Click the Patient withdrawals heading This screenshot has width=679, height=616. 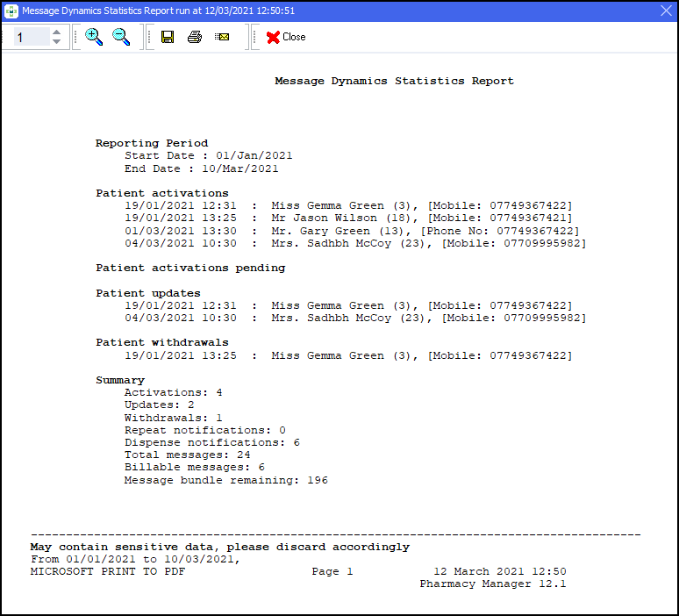pos(162,342)
